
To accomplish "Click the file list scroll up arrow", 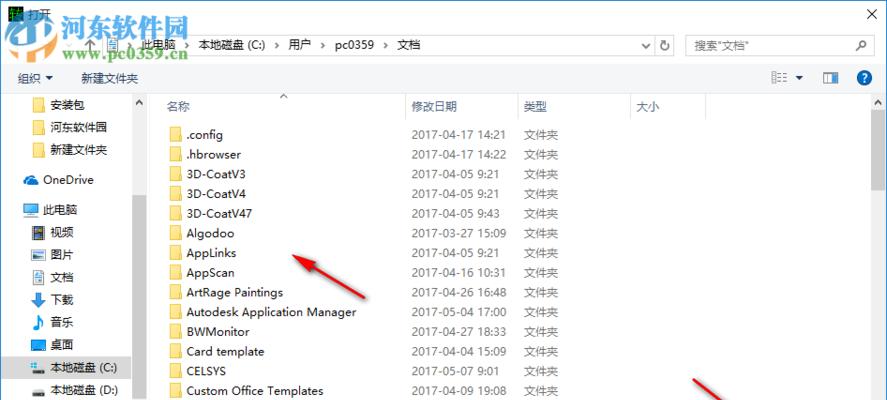I will pyautogui.click(x=878, y=103).
